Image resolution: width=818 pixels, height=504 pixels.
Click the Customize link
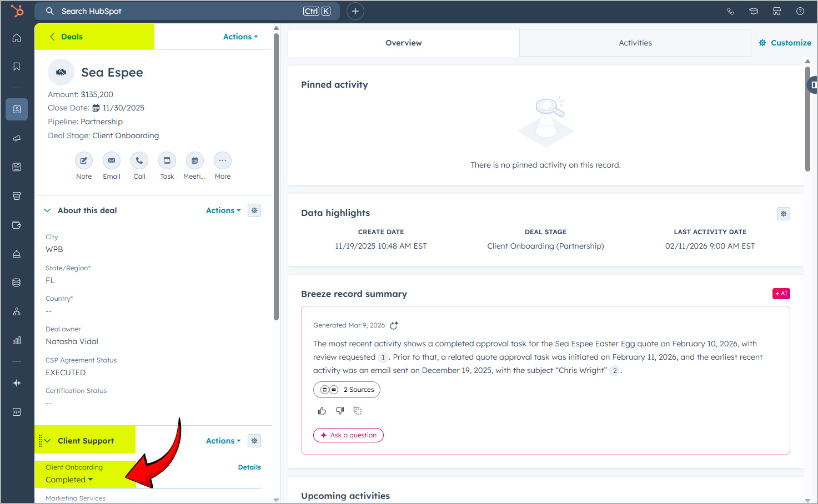[785, 43]
